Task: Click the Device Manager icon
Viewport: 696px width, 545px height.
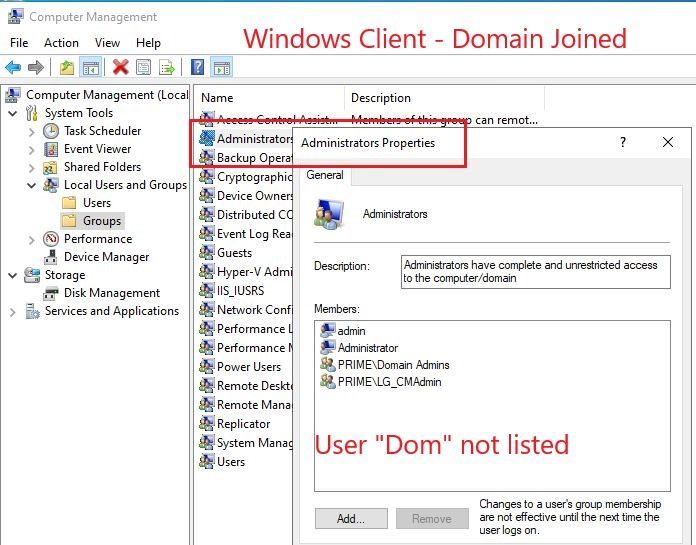Action: point(51,257)
